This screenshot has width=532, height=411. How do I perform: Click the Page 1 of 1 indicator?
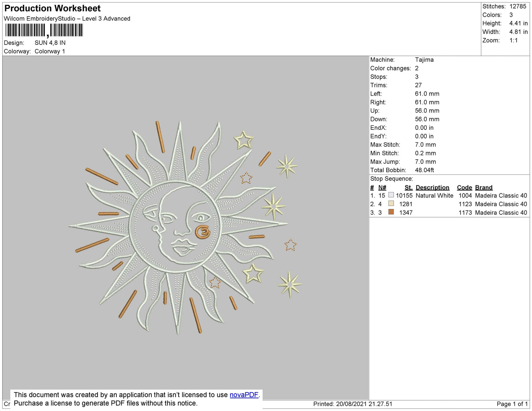point(512,404)
